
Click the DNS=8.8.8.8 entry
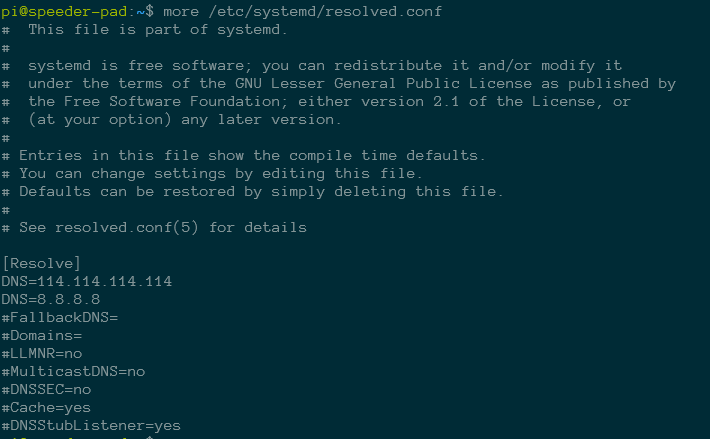pyautogui.click(x=51, y=299)
